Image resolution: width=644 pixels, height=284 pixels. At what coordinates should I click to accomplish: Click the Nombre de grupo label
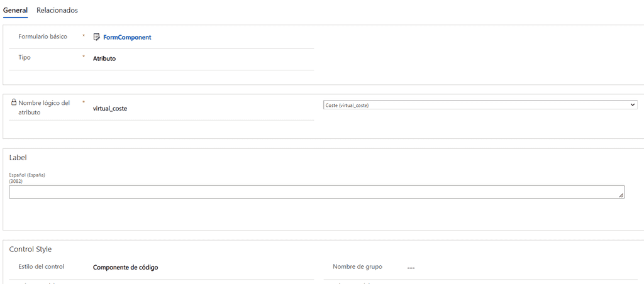click(x=357, y=266)
